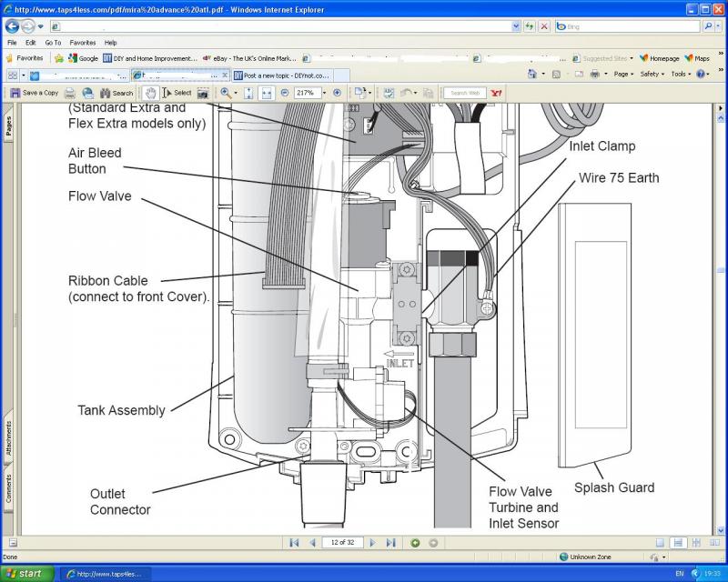
Task: Activate the Select text tool
Action: click(177, 93)
